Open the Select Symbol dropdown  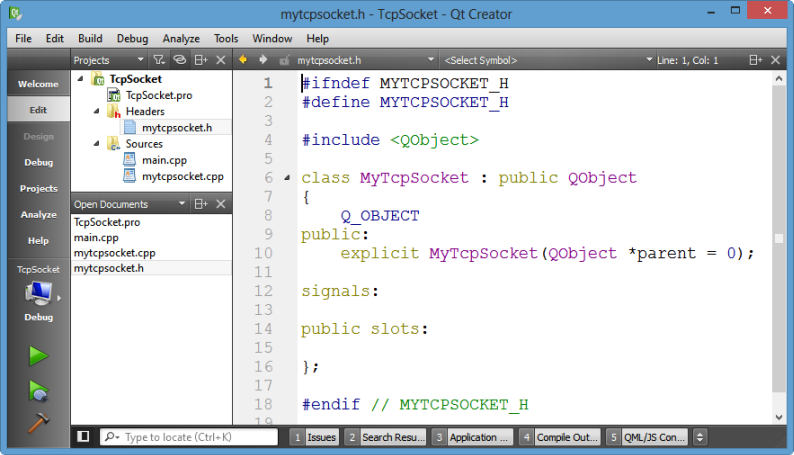pyautogui.click(x=548, y=60)
